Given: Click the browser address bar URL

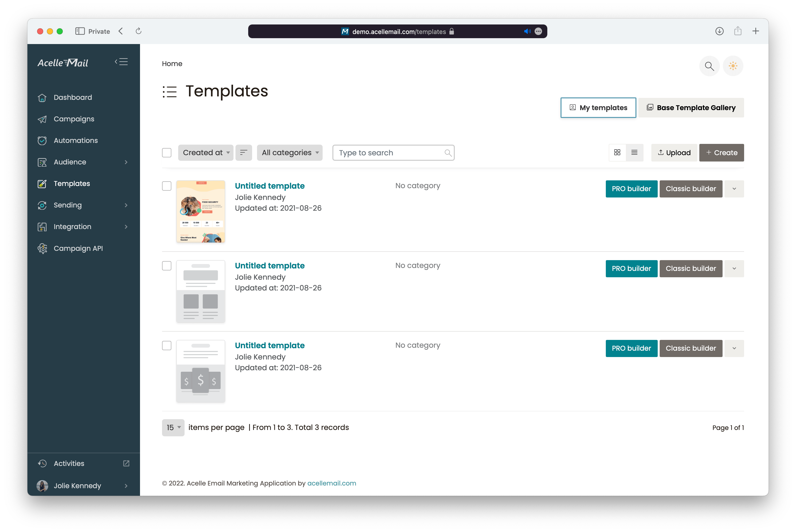Looking at the screenshot, I should [x=399, y=32].
